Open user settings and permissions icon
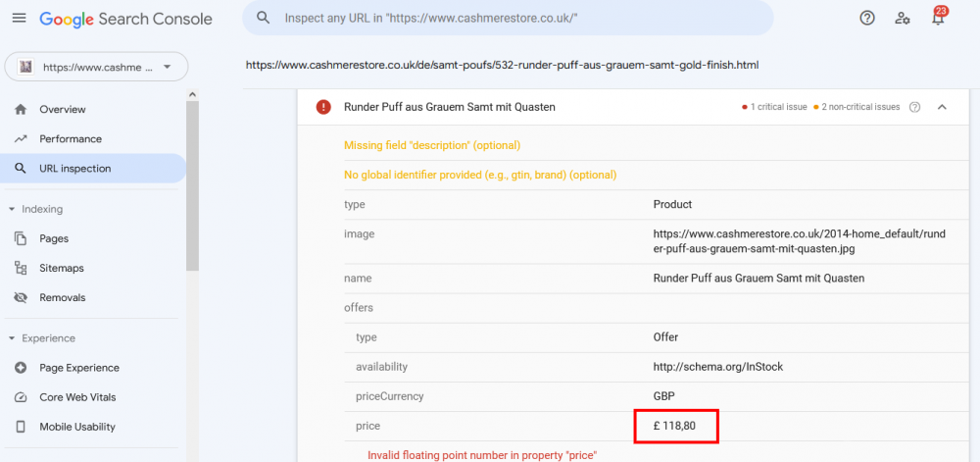The height and width of the screenshot is (462, 980). coord(902,18)
